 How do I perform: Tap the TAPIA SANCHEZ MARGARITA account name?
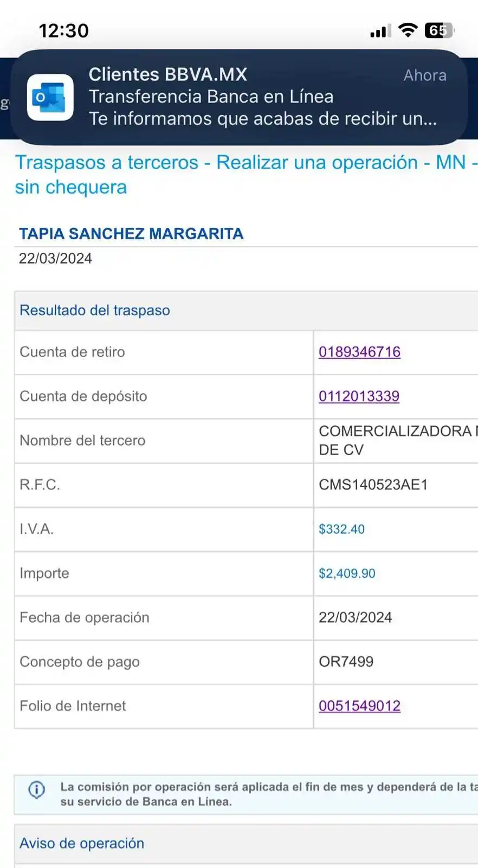point(131,234)
